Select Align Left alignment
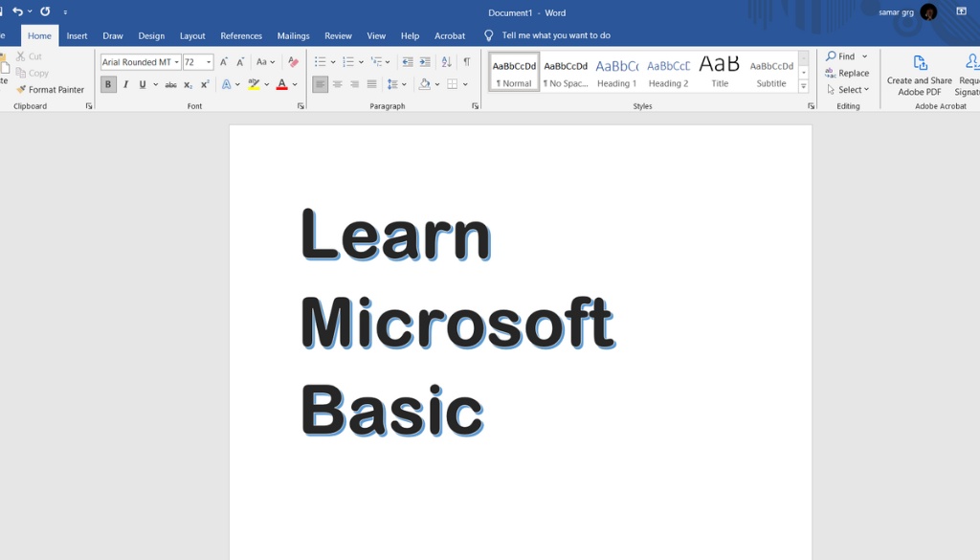This screenshot has width=980, height=560. [320, 84]
